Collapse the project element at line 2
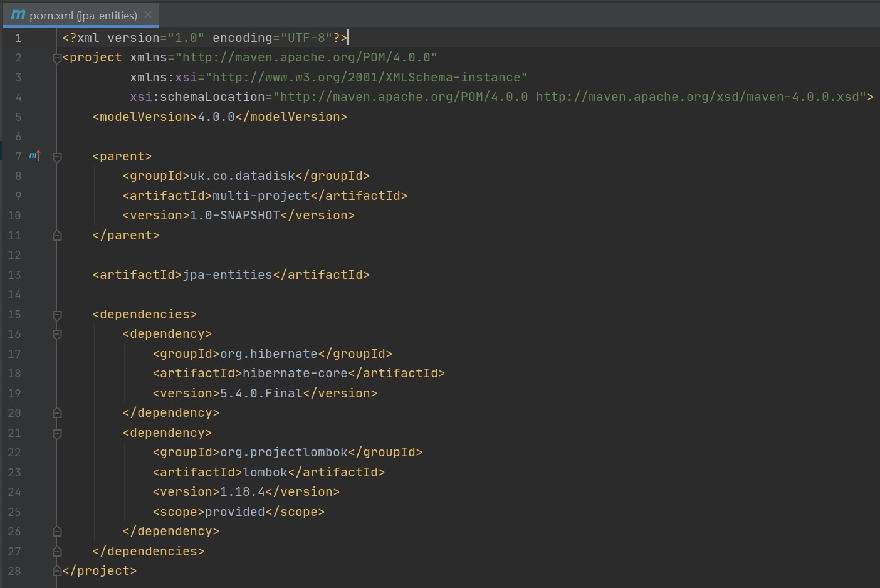This screenshot has height=588, width=880. coord(57,58)
